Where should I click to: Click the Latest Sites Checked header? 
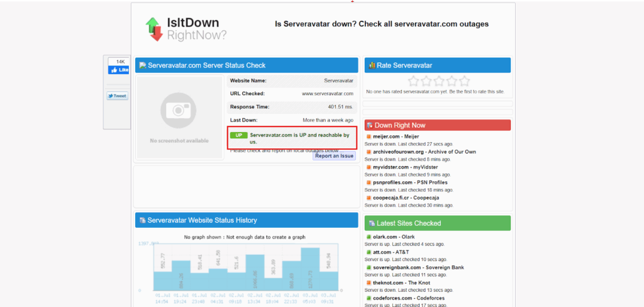(x=438, y=223)
